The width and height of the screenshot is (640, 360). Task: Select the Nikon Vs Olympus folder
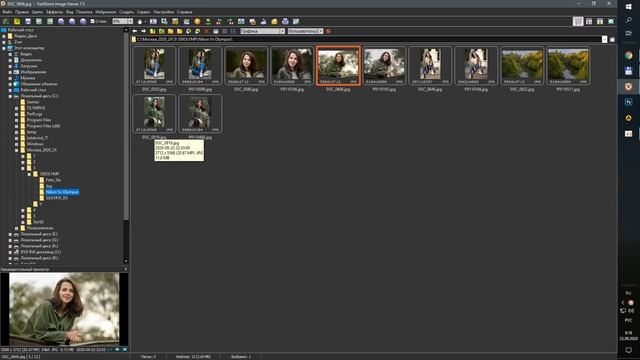pos(62,192)
